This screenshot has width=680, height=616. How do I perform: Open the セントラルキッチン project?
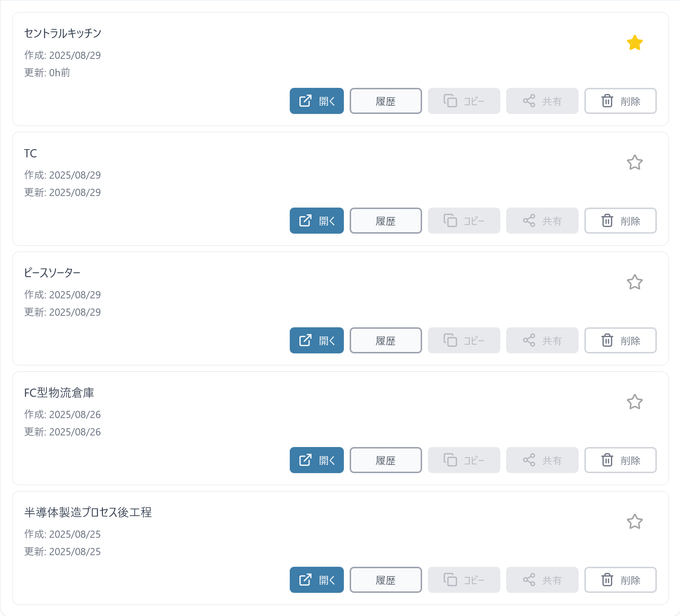pyautogui.click(x=317, y=101)
